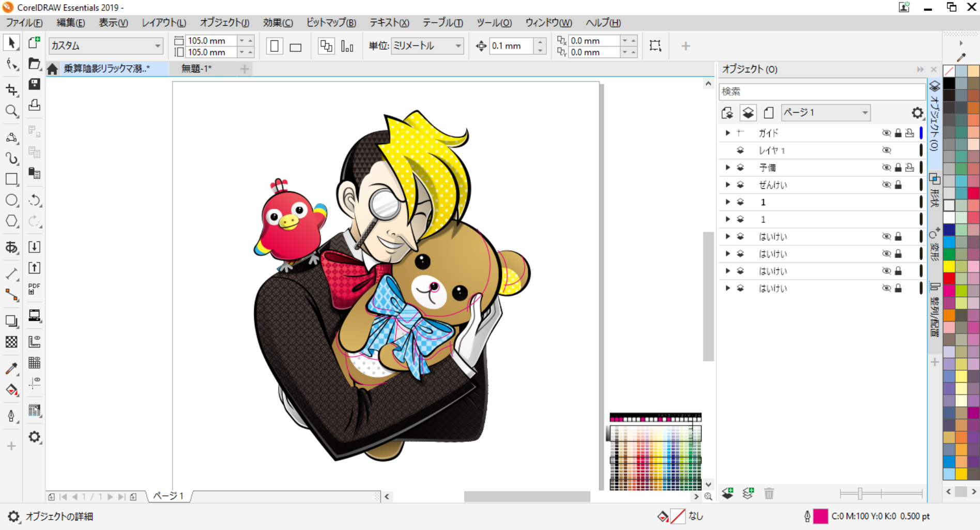Pick the Polygon tool

pyautogui.click(x=11, y=221)
